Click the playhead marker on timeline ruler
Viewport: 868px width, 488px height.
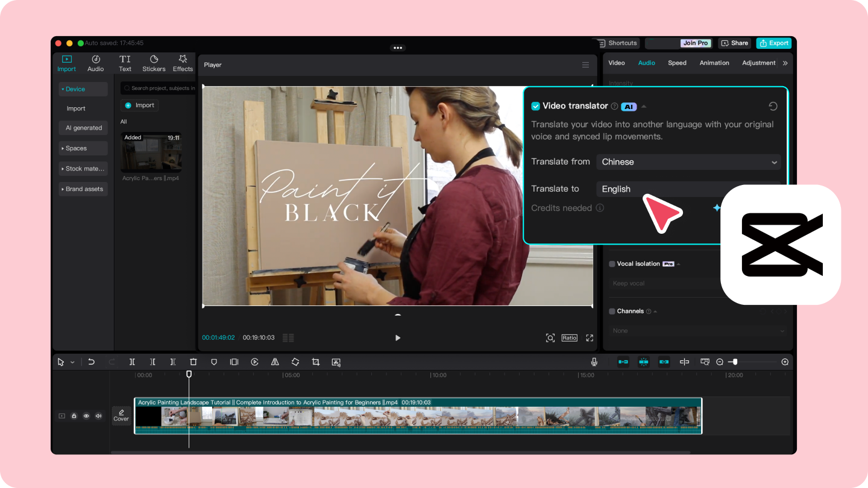[x=189, y=374]
